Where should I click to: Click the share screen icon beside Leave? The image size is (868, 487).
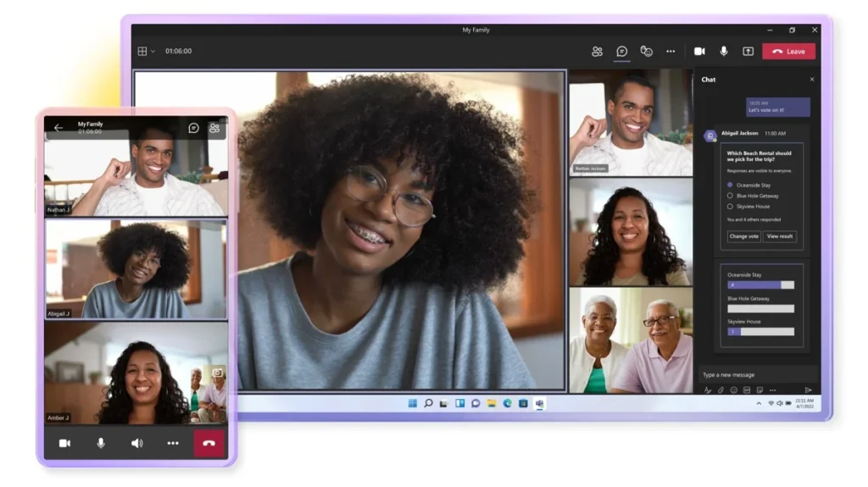748,52
